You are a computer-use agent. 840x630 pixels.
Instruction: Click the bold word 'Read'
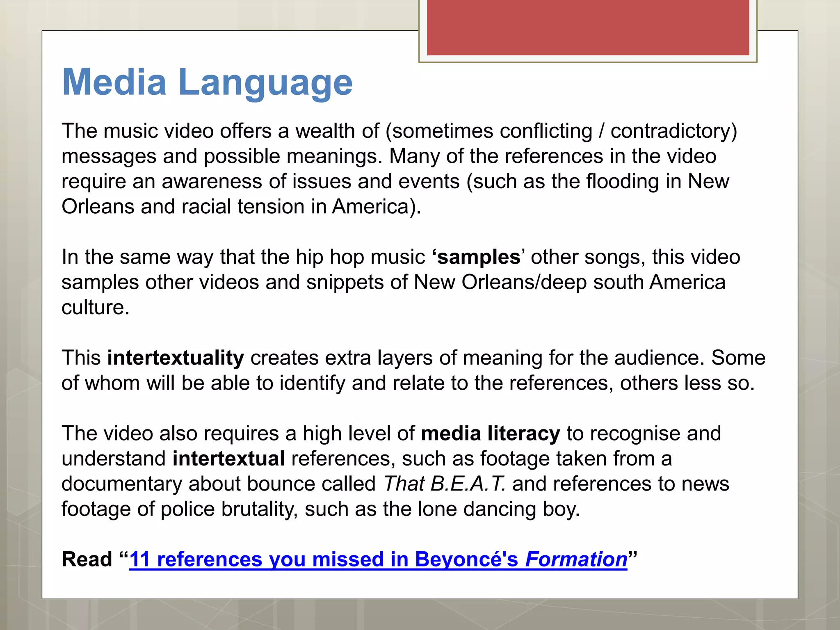click(87, 559)
